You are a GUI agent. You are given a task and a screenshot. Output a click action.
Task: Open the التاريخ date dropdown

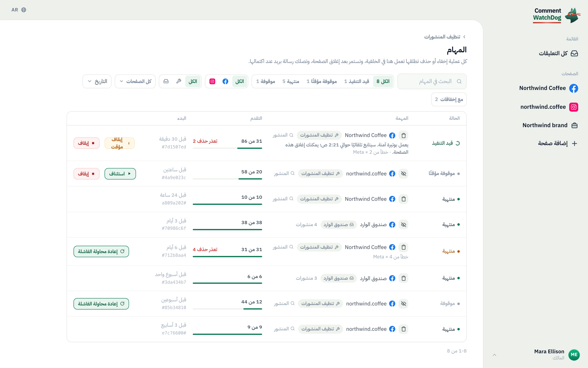[97, 81]
